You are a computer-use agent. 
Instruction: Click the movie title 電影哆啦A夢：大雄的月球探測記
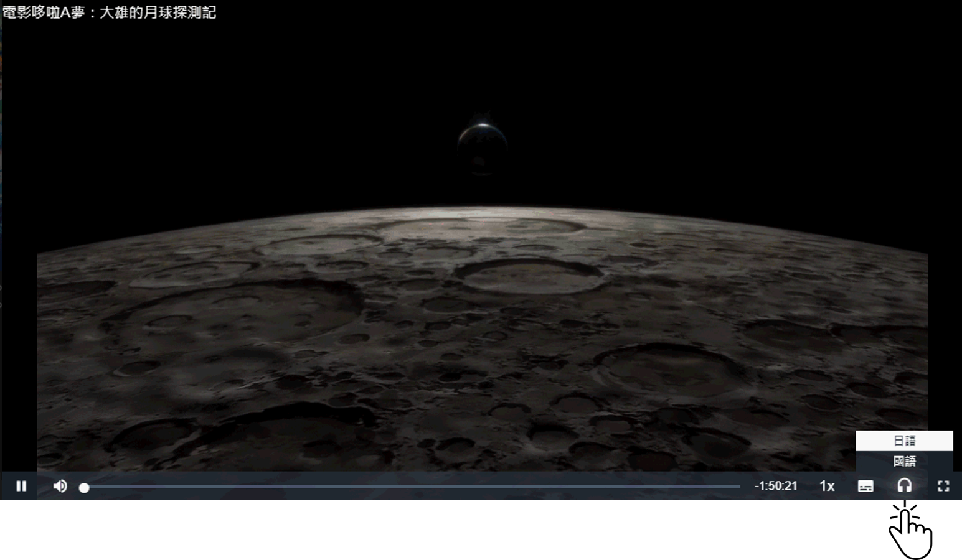click(110, 12)
